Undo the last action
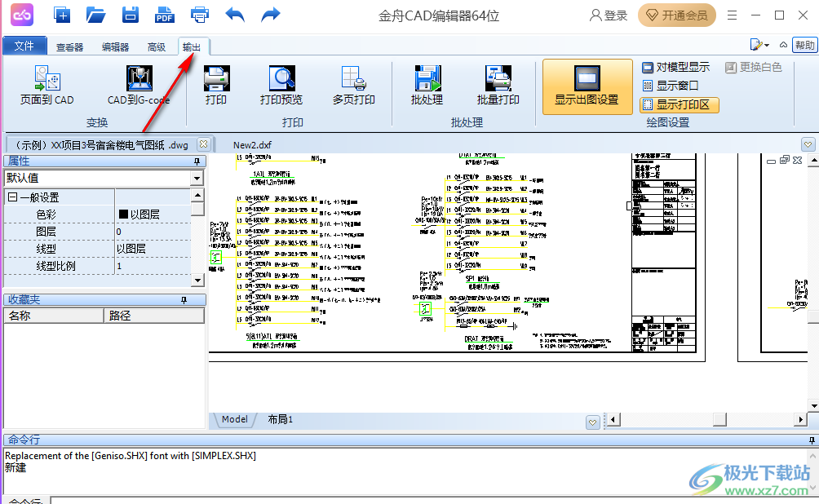Screen dimensions: 819x504 click(235, 15)
